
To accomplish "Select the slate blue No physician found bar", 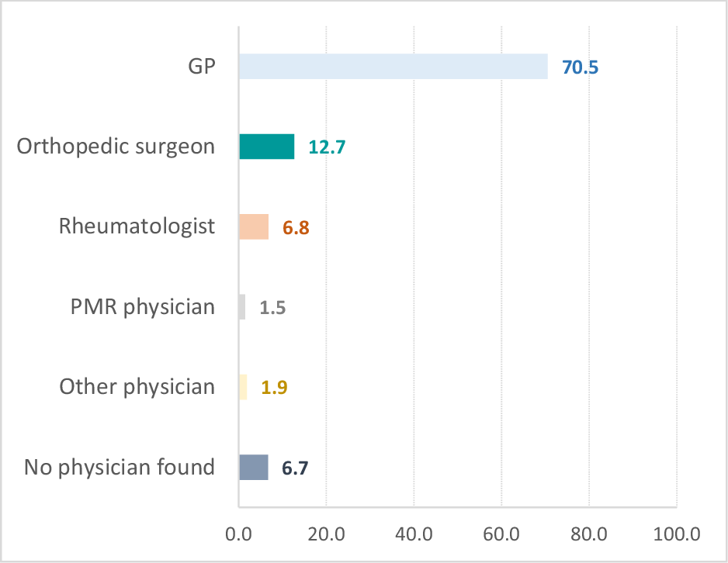I will pos(254,468).
